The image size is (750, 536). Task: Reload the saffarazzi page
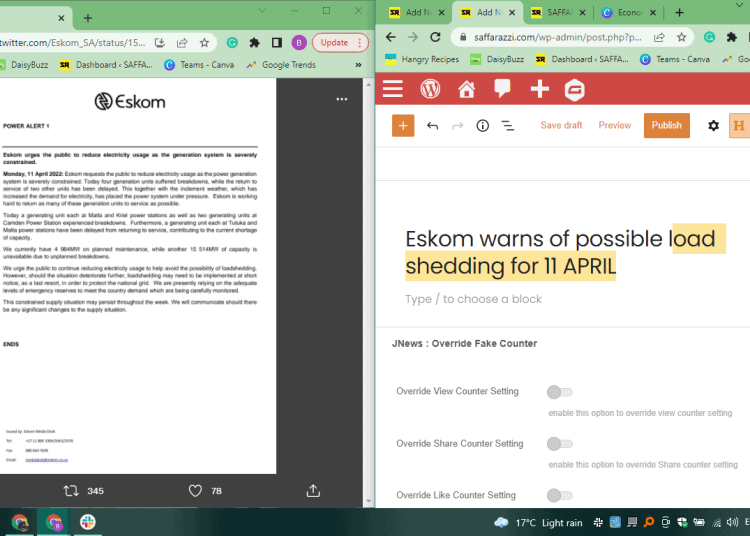435,37
